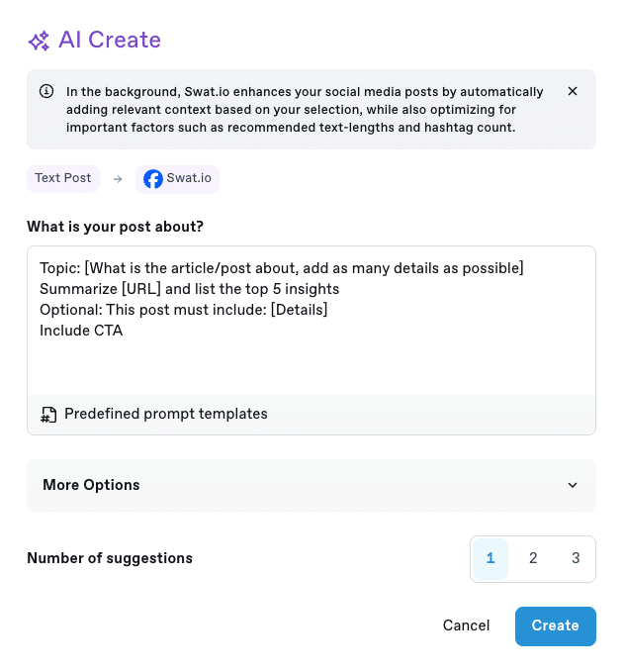Image resolution: width=625 pixels, height=672 pixels.
Task: Click the Number of suggestions label
Action: coord(110,558)
